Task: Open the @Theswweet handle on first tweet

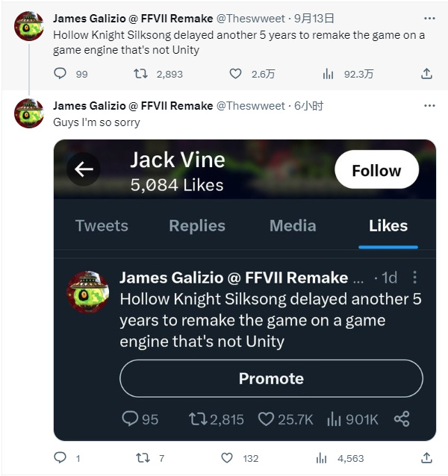Action: pos(251,18)
